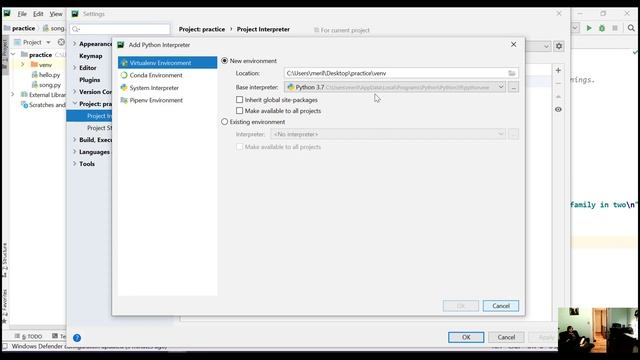Collapse the practice root folder

[x=13, y=54]
